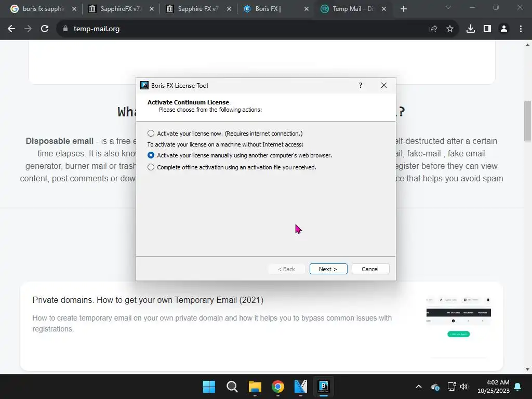Open Google Chrome from taskbar

pyautogui.click(x=278, y=387)
